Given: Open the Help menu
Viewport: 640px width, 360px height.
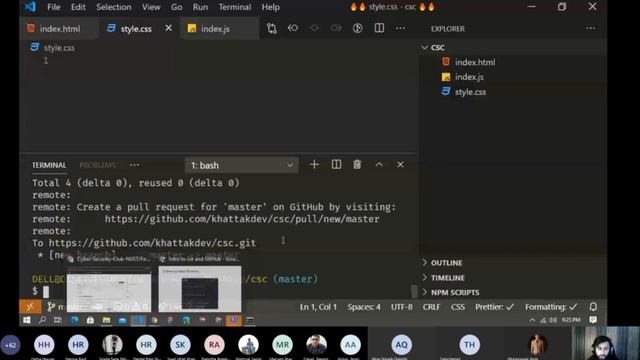Looking at the screenshot, I should click(271, 7).
